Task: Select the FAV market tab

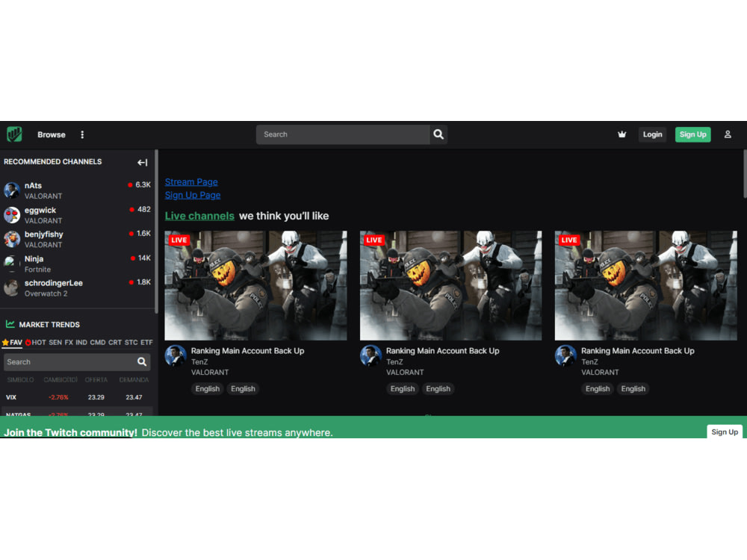Action: 13,343
